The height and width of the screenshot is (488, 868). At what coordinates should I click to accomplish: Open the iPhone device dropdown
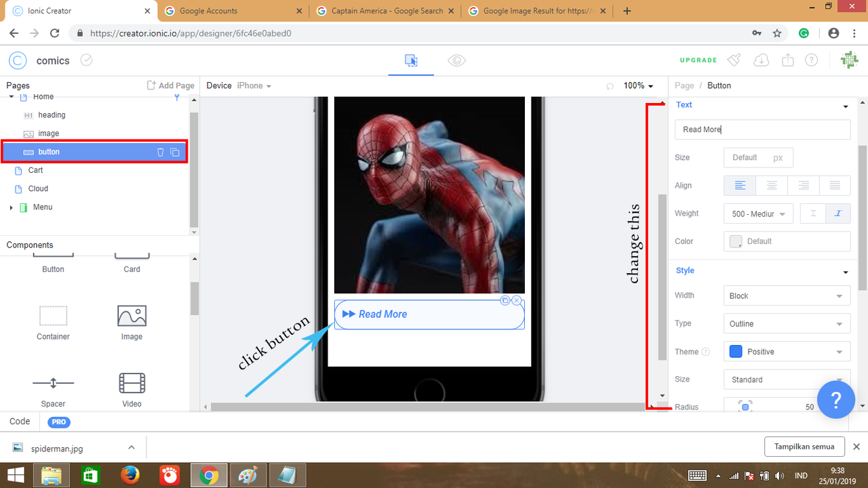coord(254,85)
